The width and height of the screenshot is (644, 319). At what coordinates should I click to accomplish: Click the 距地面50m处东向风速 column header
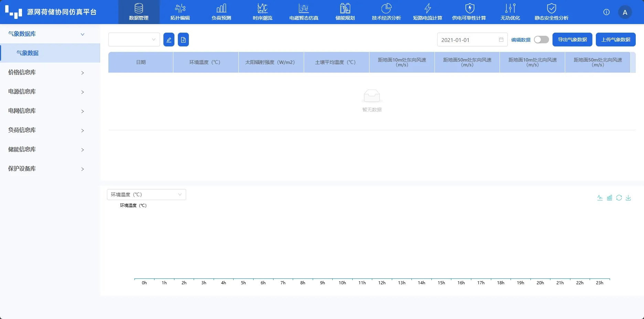pos(467,62)
